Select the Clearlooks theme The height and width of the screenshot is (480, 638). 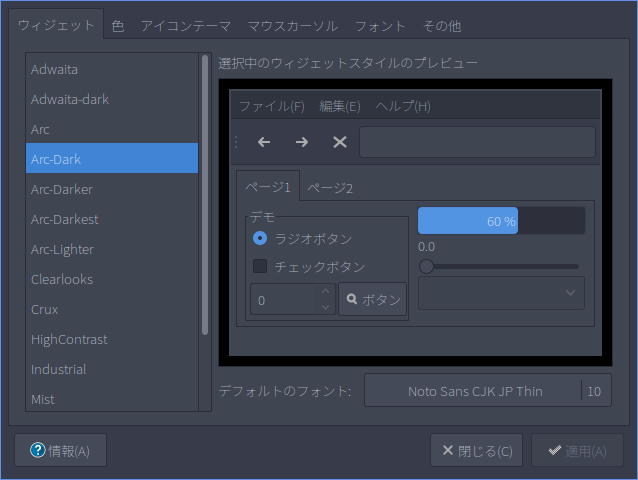tap(112, 279)
